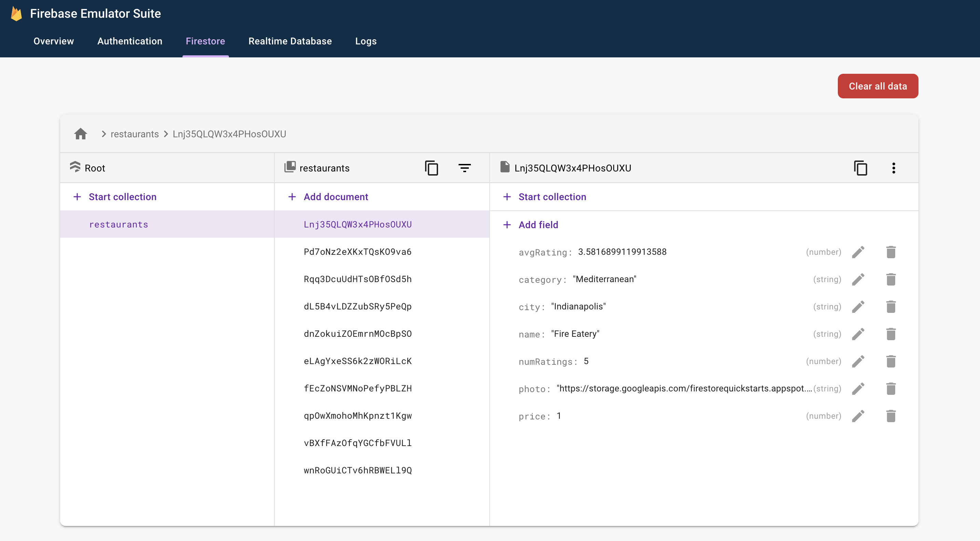
Task: Click the Clear all data button
Action: (877, 86)
